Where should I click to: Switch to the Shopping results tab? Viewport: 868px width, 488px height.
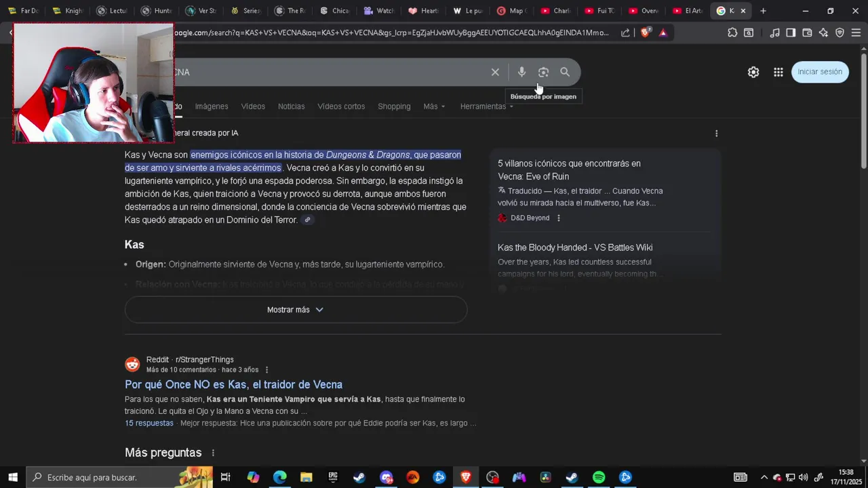click(x=394, y=106)
